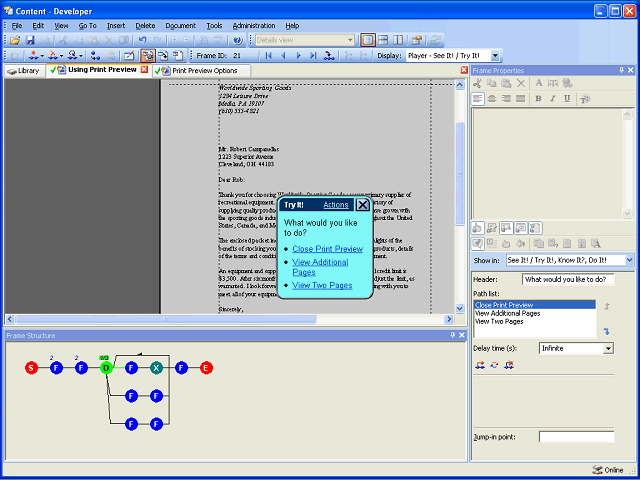Click document preview vertical scrollbar thumb
This screenshot has width=640, height=480.
coord(460,173)
